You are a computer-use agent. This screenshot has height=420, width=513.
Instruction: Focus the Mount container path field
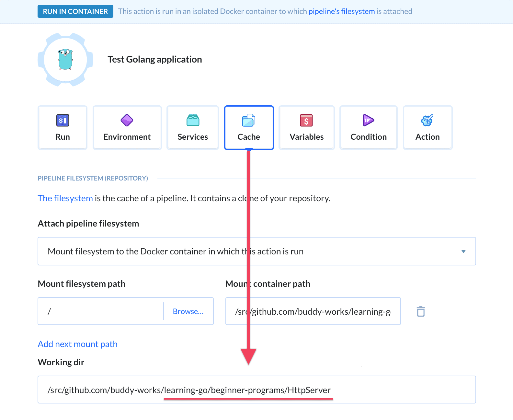[x=313, y=311]
